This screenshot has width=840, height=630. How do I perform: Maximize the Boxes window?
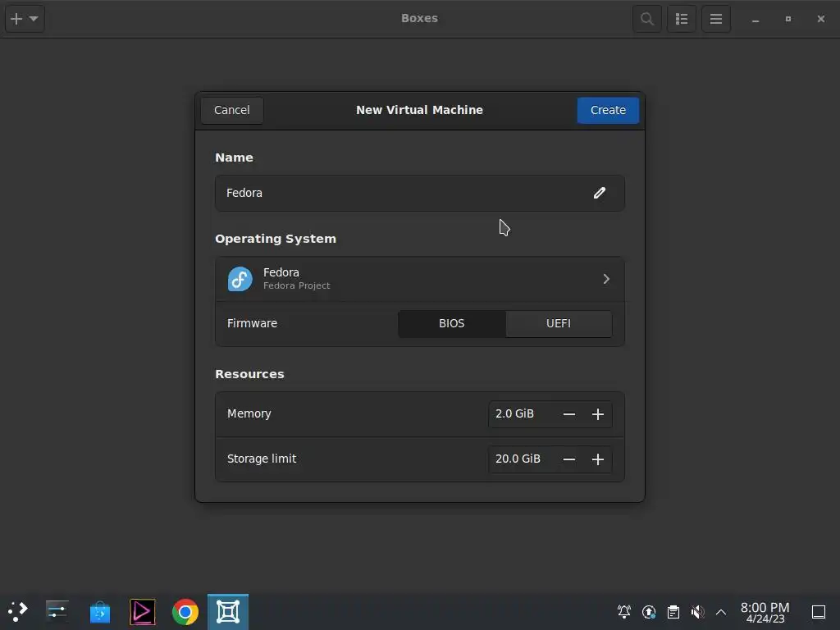tap(788, 20)
